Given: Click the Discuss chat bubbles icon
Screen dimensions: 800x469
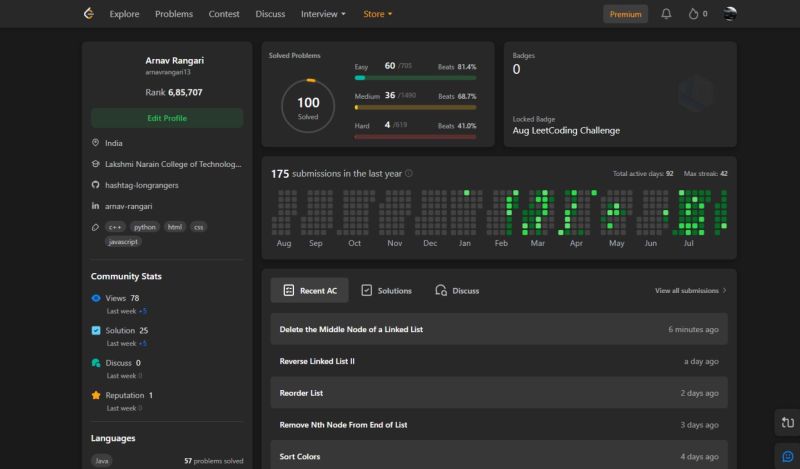Looking at the screenshot, I should [96, 363].
